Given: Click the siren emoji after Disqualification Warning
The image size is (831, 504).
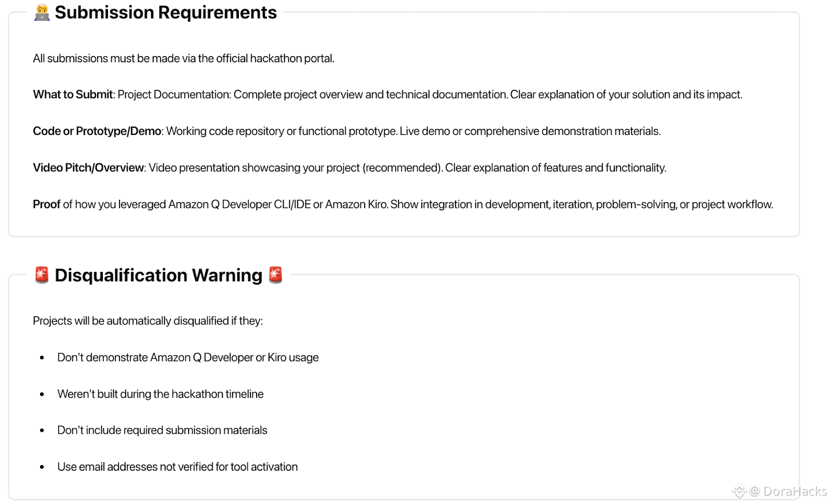Looking at the screenshot, I should click(x=276, y=275).
